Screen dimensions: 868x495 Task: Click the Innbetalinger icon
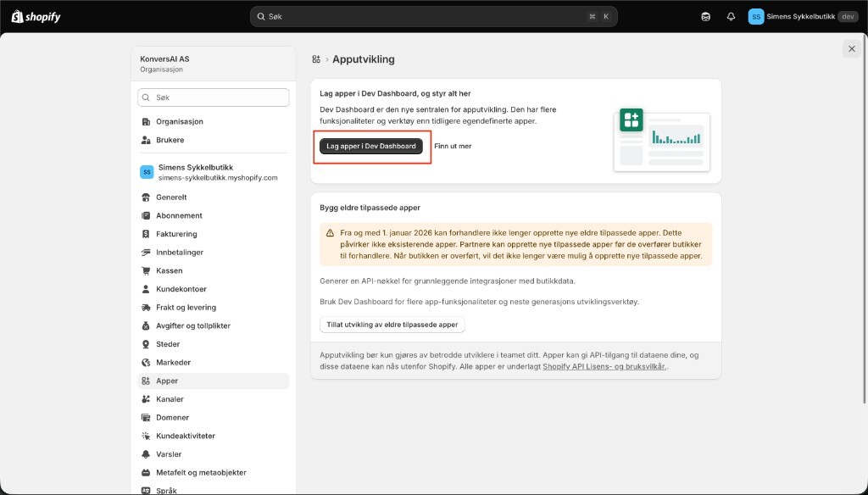pyautogui.click(x=146, y=253)
